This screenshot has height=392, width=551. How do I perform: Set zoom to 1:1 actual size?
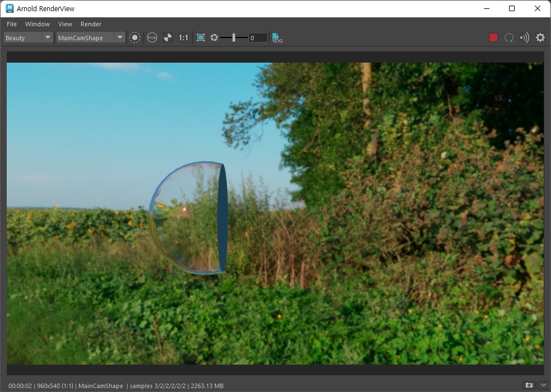[183, 37]
